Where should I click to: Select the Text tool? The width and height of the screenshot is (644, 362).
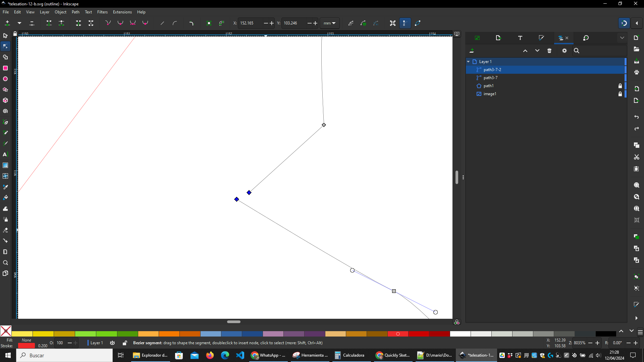click(x=5, y=155)
